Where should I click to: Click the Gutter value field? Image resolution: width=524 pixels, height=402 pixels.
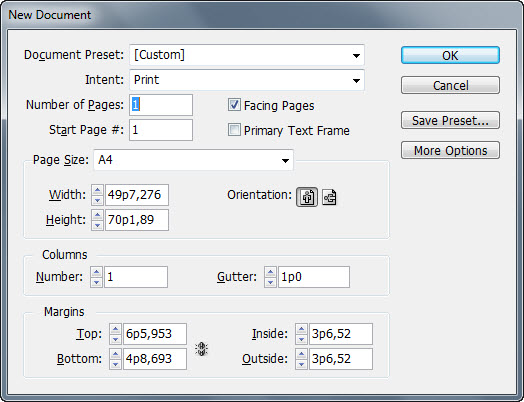pos(314,277)
